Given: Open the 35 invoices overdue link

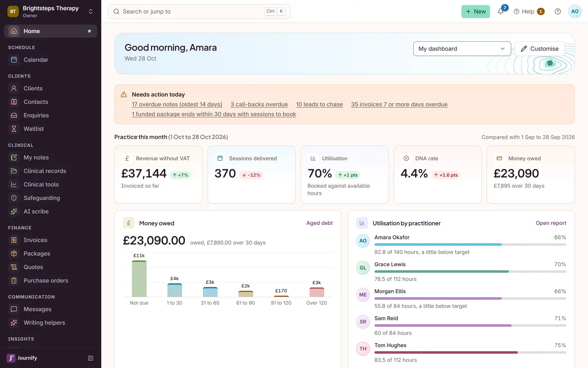Looking at the screenshot, I should [x=399, y=104].
